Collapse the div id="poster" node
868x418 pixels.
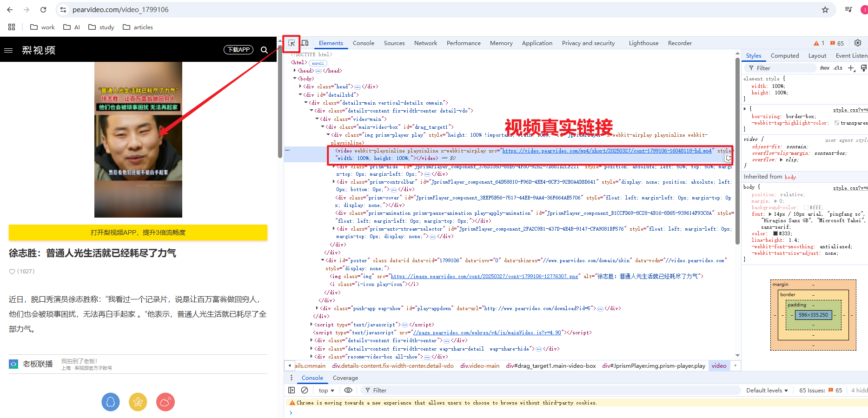(x=323, y=260)
